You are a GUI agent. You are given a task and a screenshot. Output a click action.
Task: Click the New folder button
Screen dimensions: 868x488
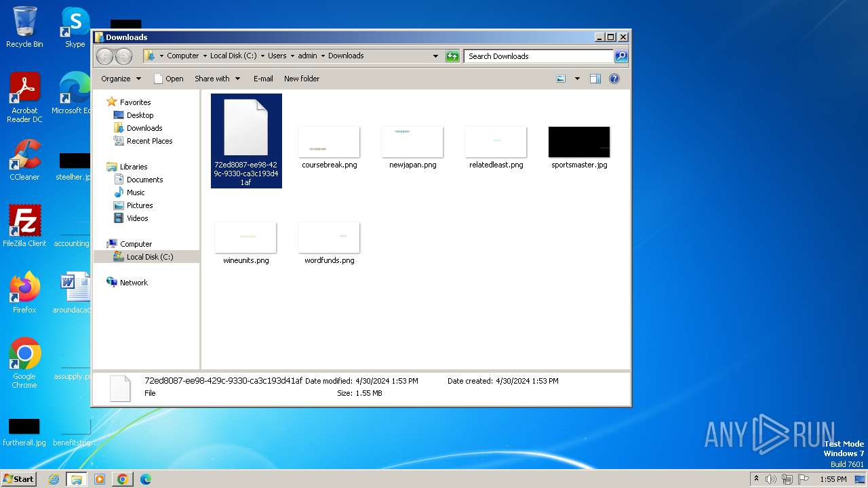tap(302, 79)
